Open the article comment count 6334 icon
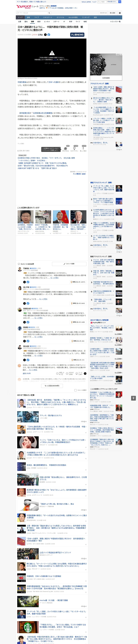This screenshot has width=138, height=644. pos(35,35)
